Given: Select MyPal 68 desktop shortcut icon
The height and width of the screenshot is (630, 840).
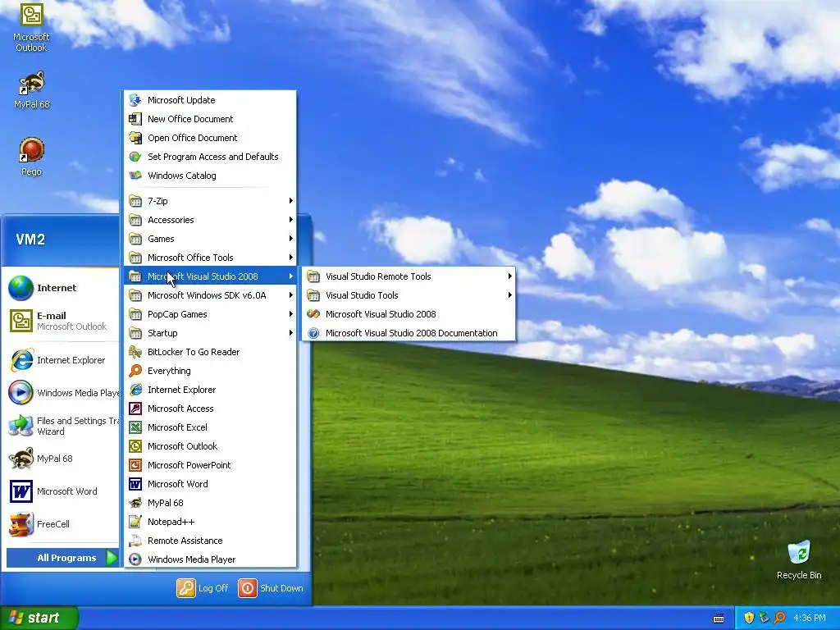Looking at the screenshot, I should click(32, 83).
